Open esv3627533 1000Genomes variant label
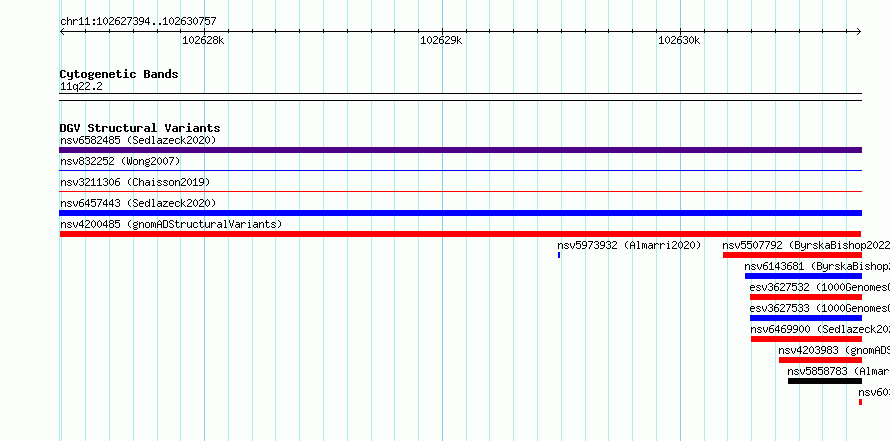Image resolution: width=890 pixels, height=441 pixels. [x=820, y=308]
